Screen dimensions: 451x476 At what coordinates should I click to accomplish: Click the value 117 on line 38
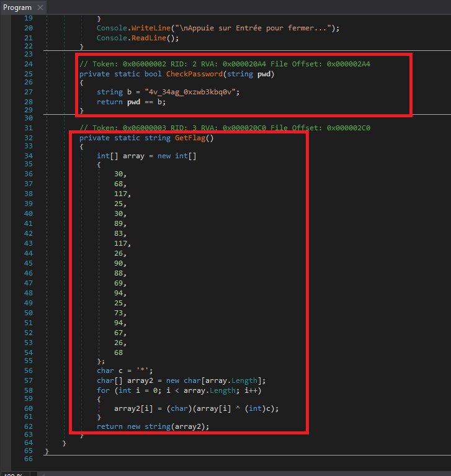pos(122,194)
